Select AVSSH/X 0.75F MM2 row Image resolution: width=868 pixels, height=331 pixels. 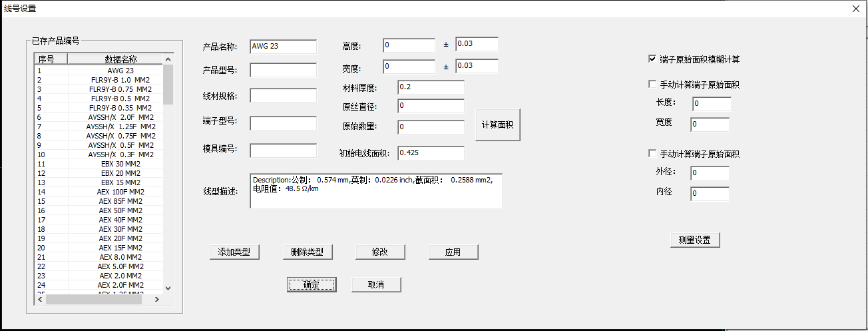coord(99,136)
